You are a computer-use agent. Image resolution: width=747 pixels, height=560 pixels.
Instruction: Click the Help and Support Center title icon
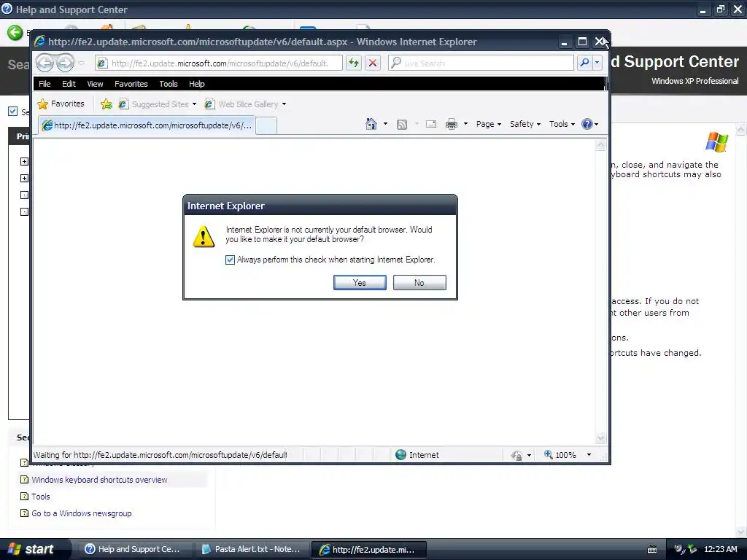7,9
